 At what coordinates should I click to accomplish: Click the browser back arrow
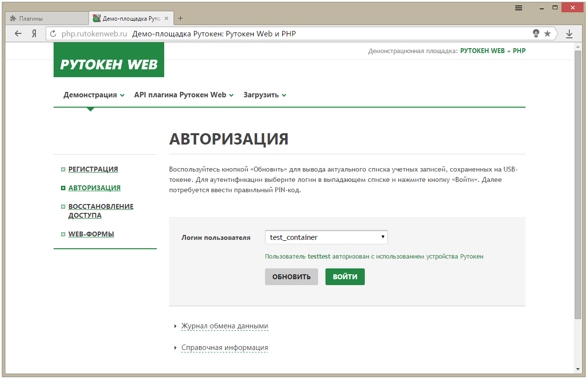[x=18, y=33]
